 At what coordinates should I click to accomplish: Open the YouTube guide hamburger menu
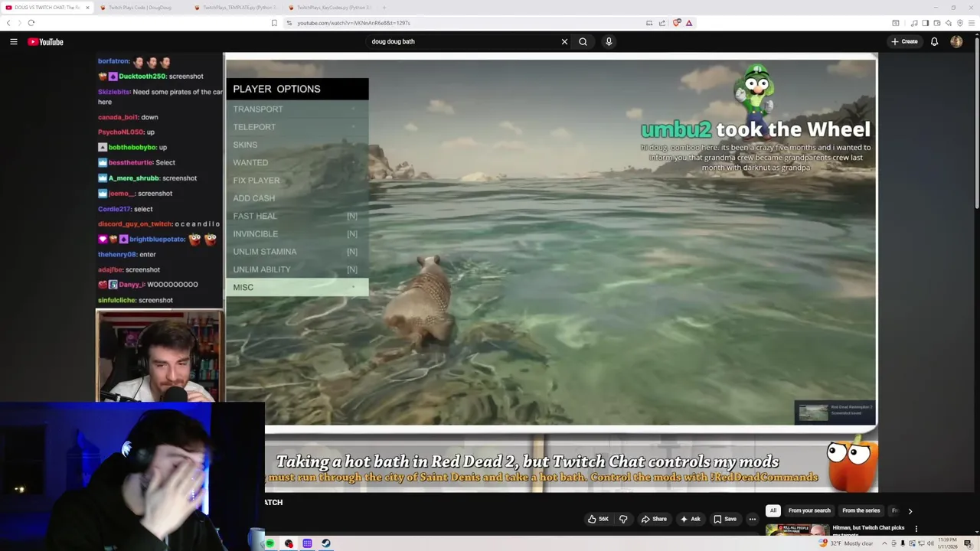pyautogui.click(x=14, y=41)
